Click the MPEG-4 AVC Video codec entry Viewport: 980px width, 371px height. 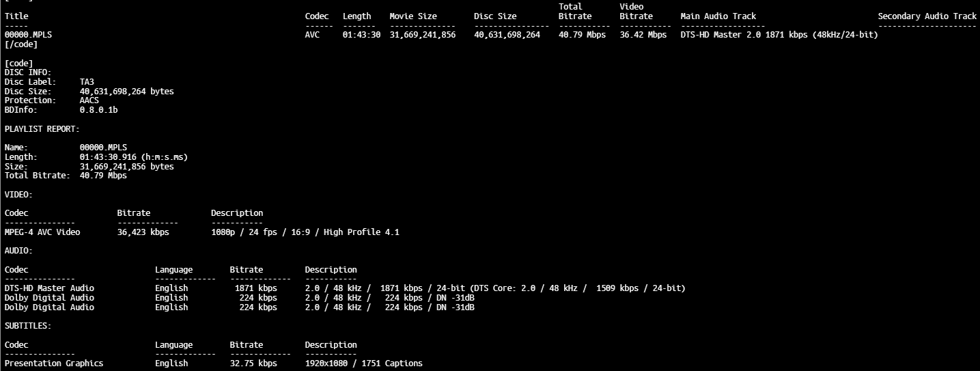coord(42,232)
